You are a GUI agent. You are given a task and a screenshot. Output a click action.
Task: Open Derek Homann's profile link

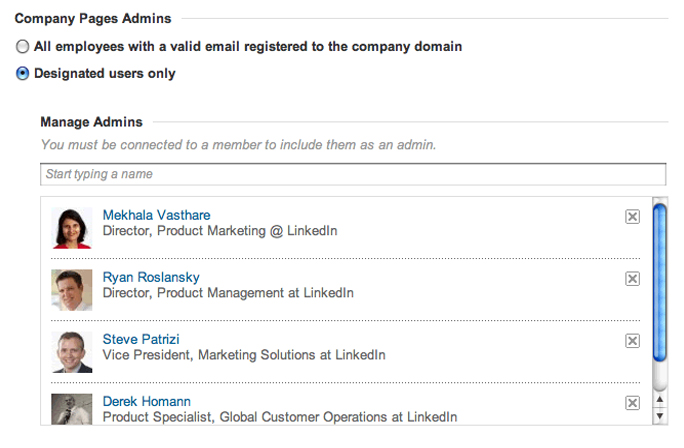[x=147, y=401]
